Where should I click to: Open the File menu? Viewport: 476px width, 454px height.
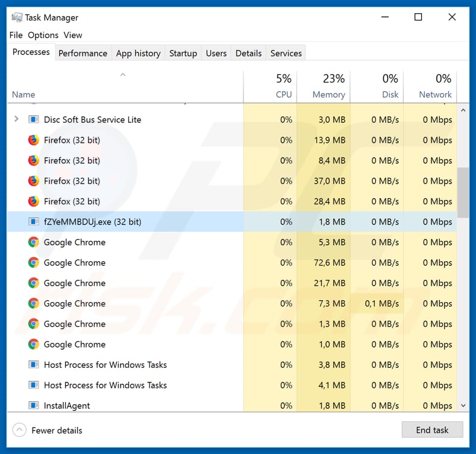pyautogui.click(x=16, y=35)
